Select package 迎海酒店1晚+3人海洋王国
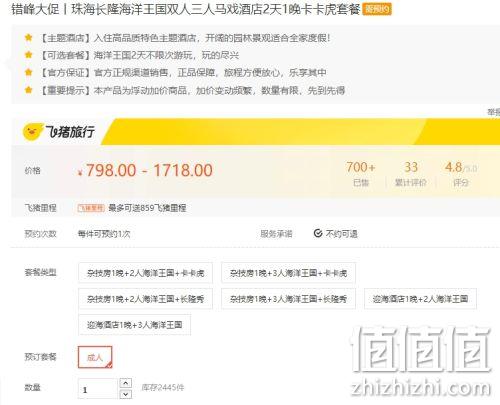 135,325
